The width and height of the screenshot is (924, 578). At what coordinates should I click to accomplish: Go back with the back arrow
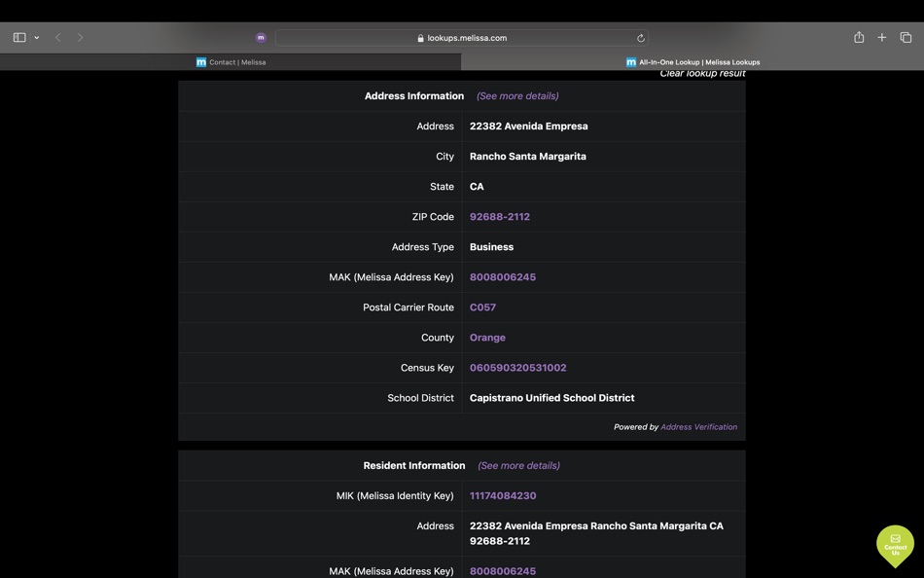coord(57,37)
